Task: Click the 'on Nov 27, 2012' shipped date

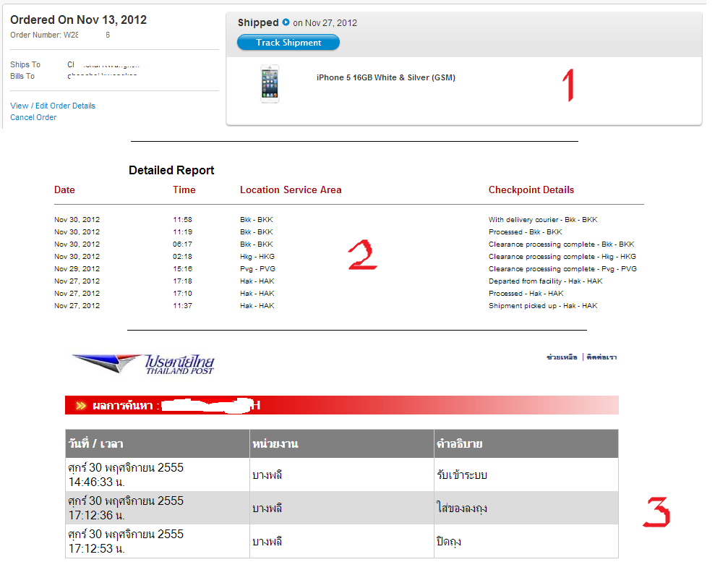Action: click(x=325, y=22)
